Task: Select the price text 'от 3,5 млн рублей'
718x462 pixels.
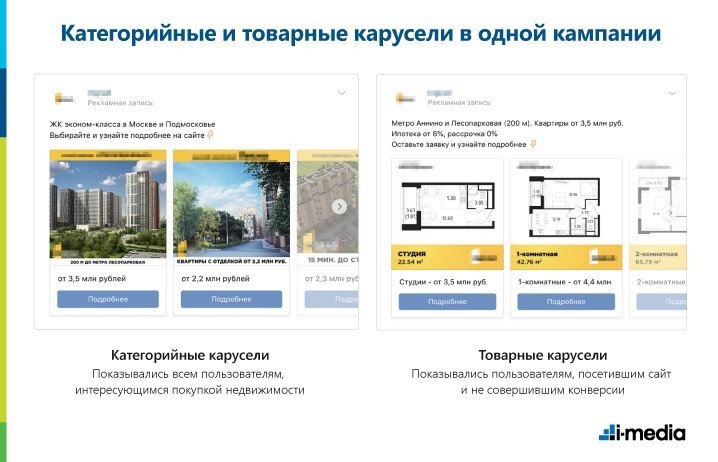Action: click(92, 278)
